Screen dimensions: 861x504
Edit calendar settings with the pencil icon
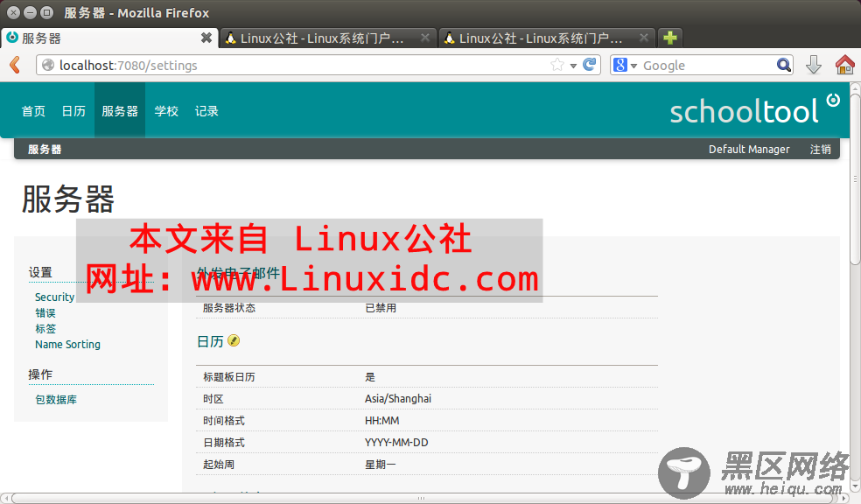click(x=234, y=341)
